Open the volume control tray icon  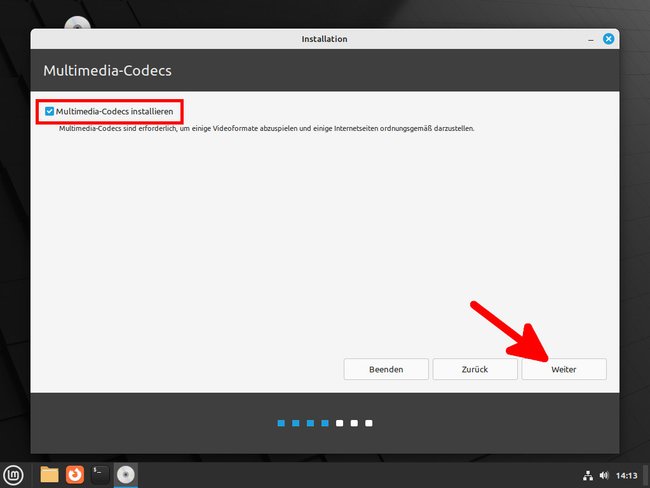[x=604, y=476]
